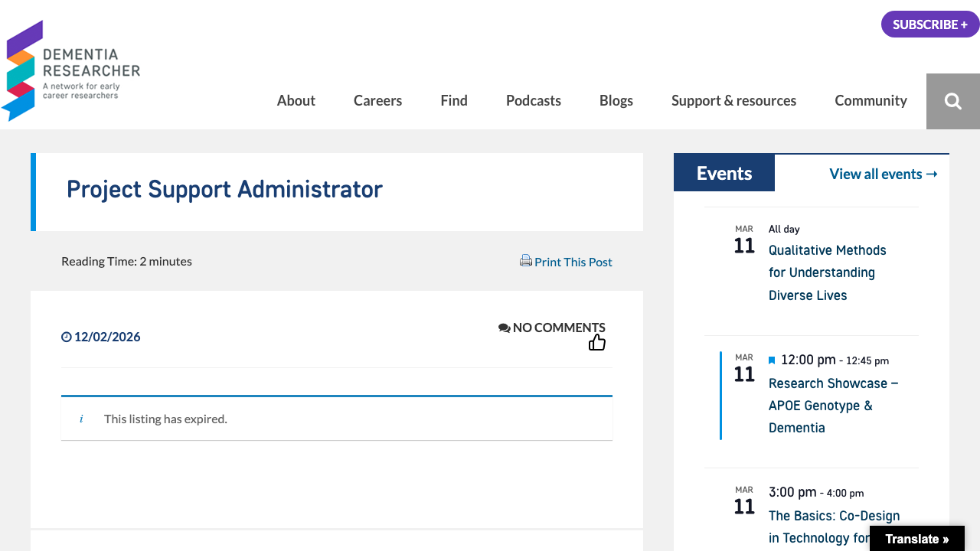Open the Support & resources menu
The image size is (980, 551).
733,100
